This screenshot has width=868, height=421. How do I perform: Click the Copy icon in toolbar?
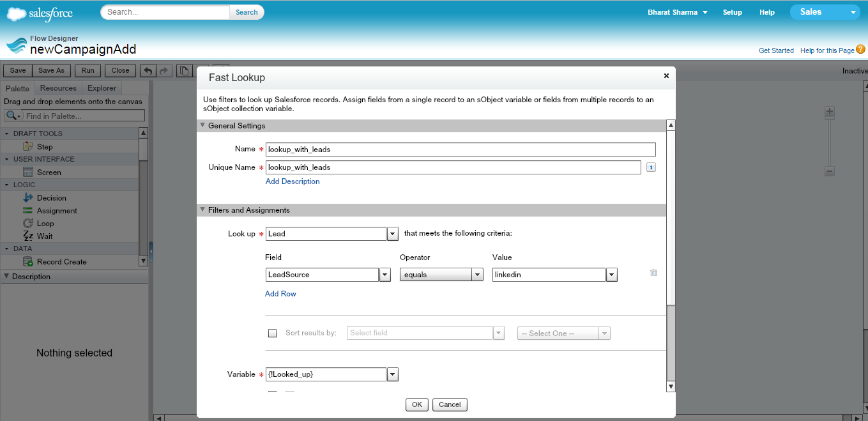(x=184, y=70)
